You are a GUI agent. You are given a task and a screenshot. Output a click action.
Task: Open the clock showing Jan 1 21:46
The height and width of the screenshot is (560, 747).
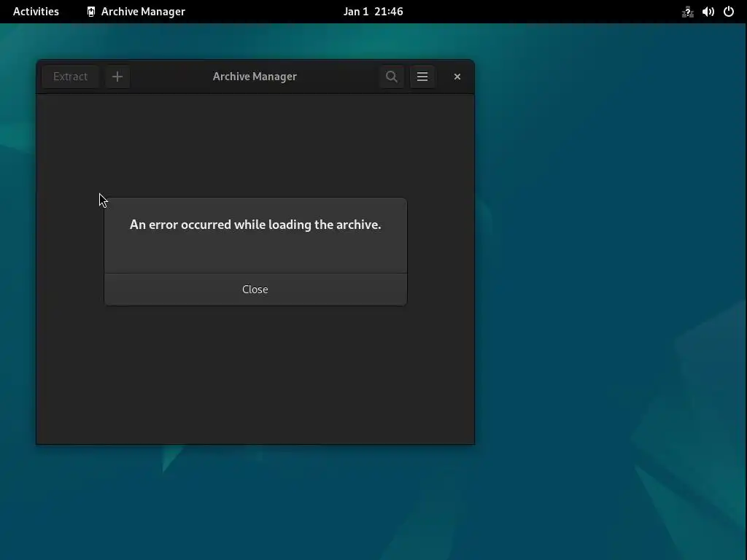click(373, 12)
